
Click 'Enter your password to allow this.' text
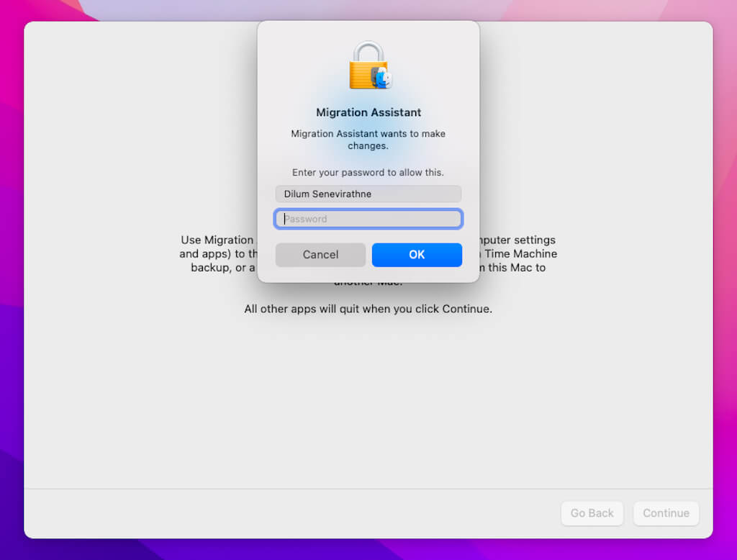click(368, 173)
